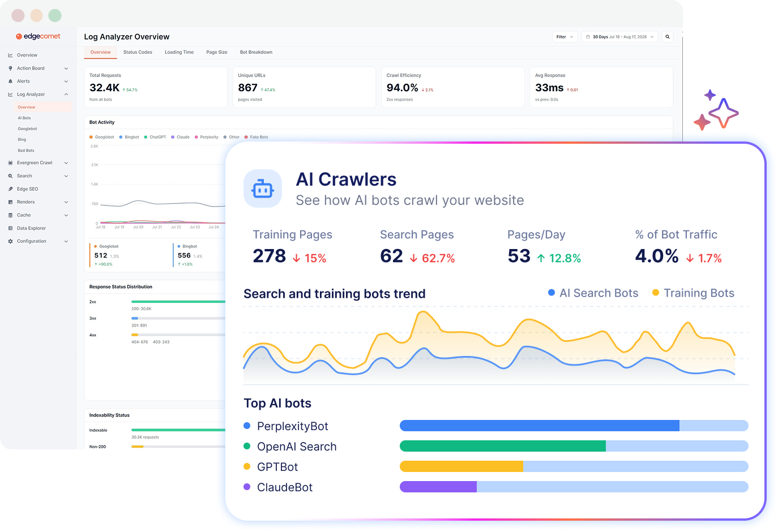Click the edgecomet logo
This screenshot has width=778, height=532.
[x=38, y=36]
